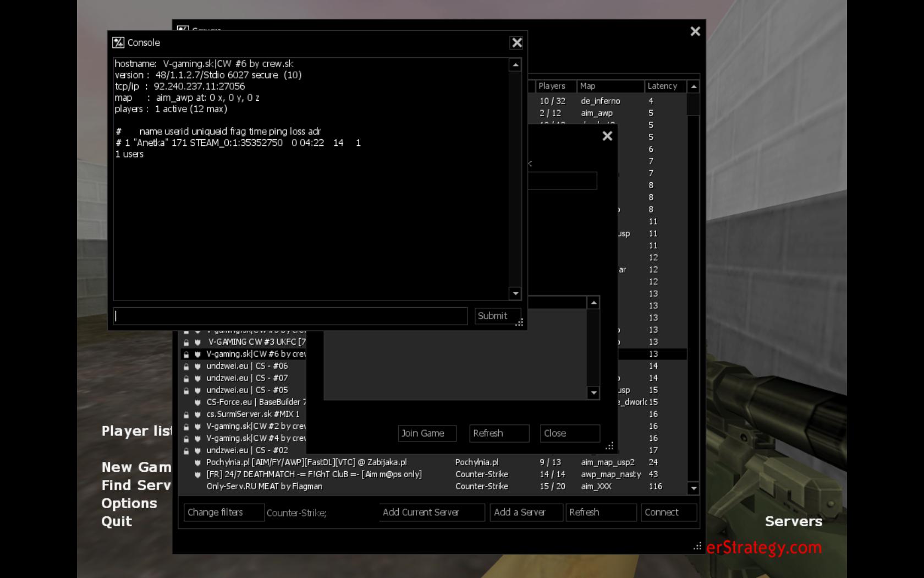Click Refresh in the Servers window bottom bar
924x578 pixels.
coord(601,512)
